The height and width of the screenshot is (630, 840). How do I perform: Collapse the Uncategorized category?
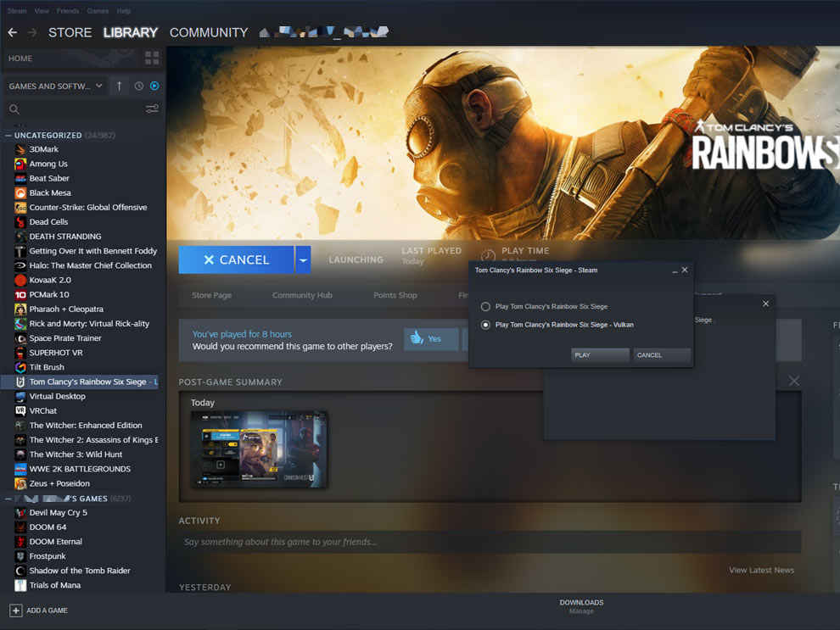[8, 136]
